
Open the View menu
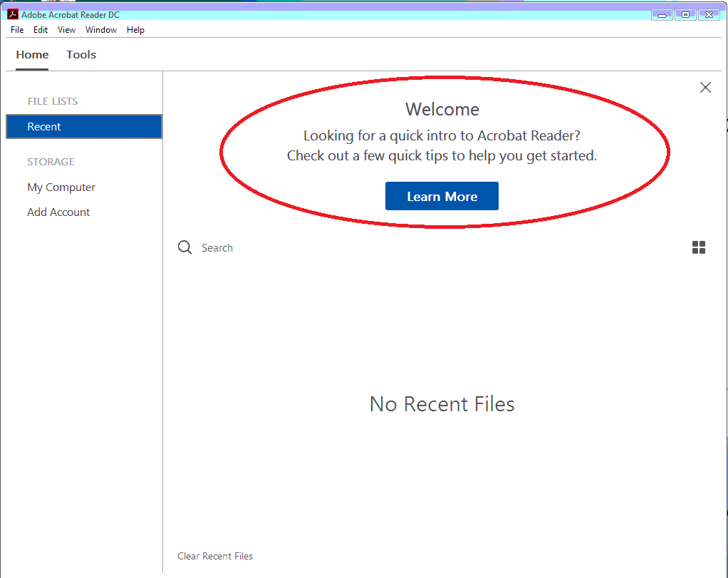pyautogui.click(x=66, y=29)
